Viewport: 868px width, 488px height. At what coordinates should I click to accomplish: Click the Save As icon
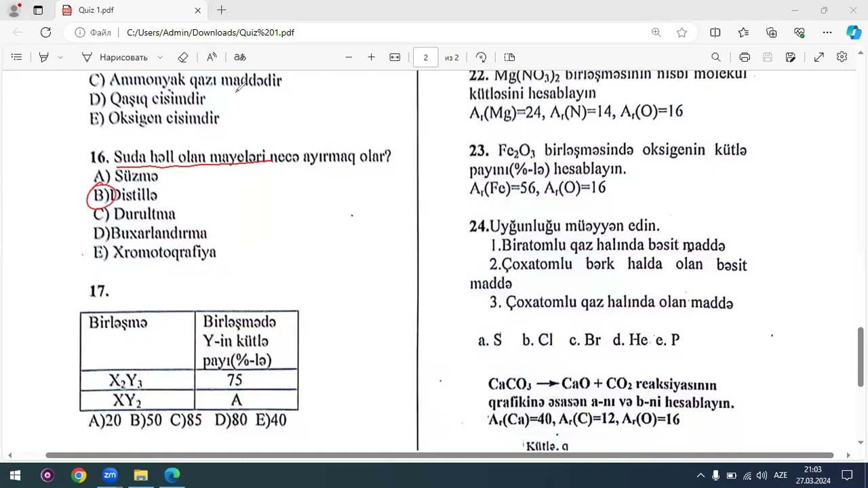(x=790, y=58)
